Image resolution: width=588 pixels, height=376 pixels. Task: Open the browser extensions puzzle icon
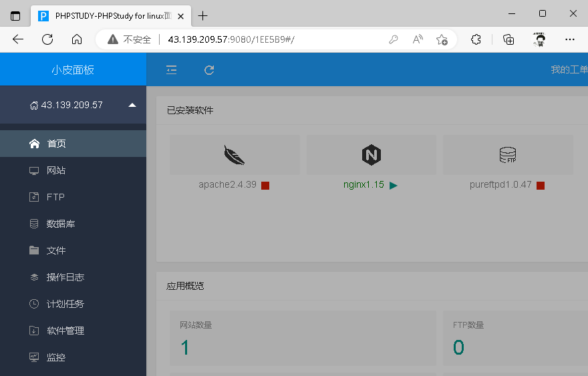476,39
